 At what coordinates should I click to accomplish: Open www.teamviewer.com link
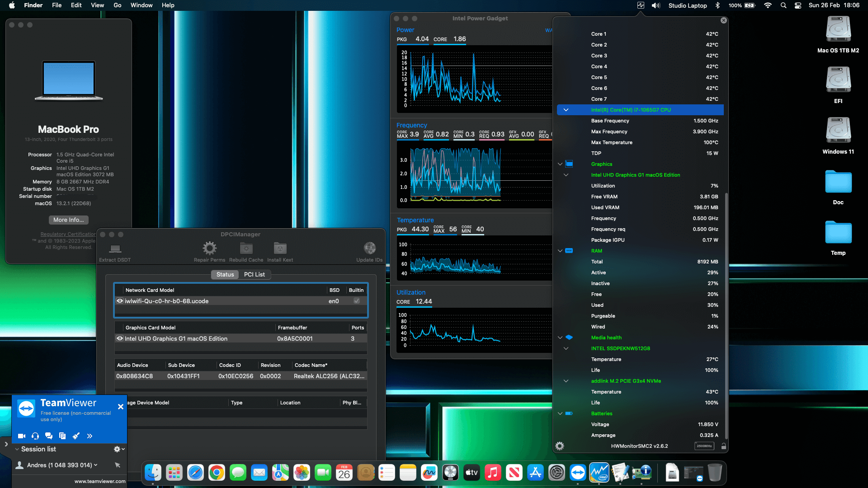pos(100,481)
